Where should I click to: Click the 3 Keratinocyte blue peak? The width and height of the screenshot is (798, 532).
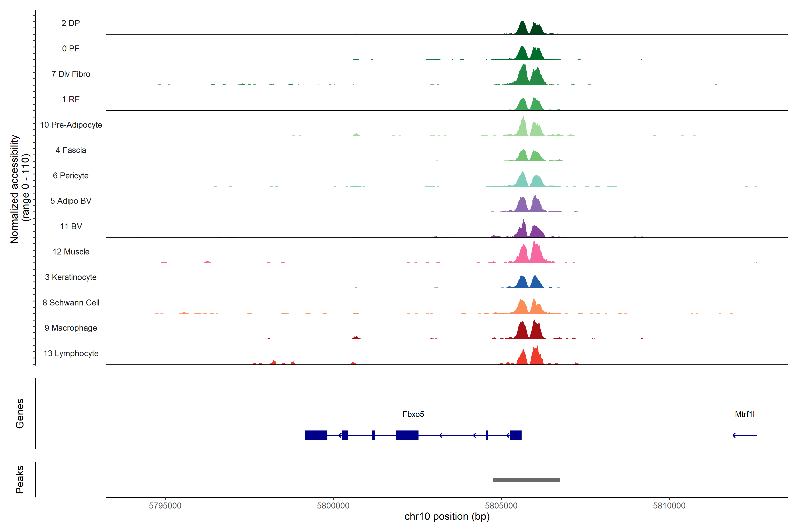tap(522, 283)
